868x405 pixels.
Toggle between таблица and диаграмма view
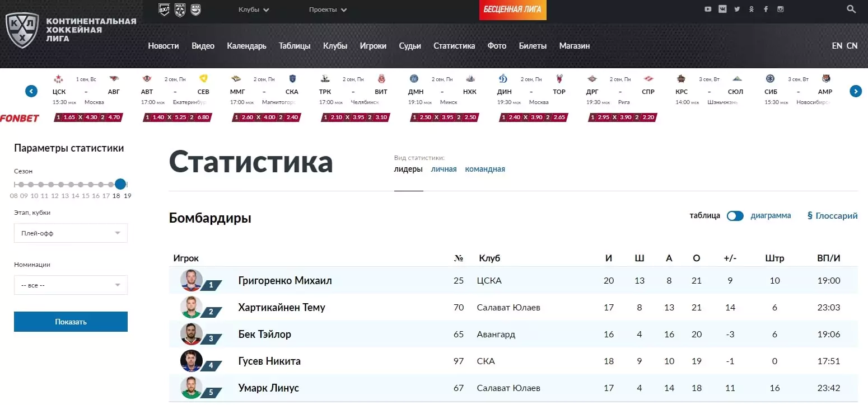point(735,216)
